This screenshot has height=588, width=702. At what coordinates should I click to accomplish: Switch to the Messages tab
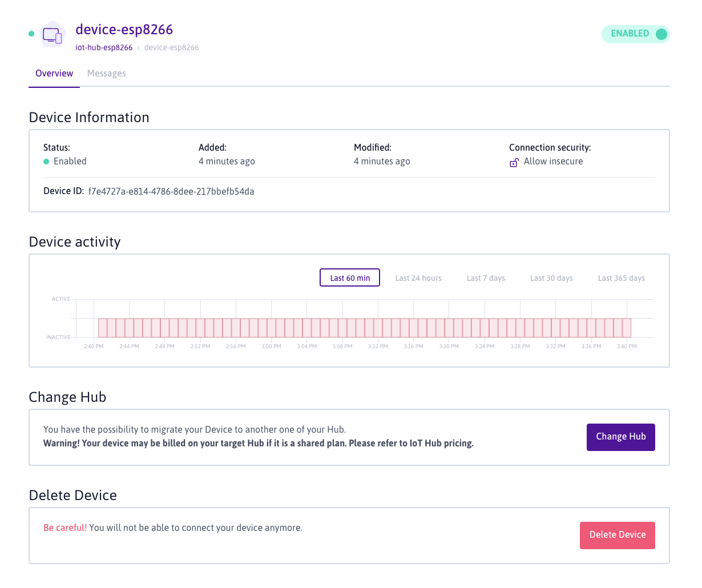click(106, 74)
